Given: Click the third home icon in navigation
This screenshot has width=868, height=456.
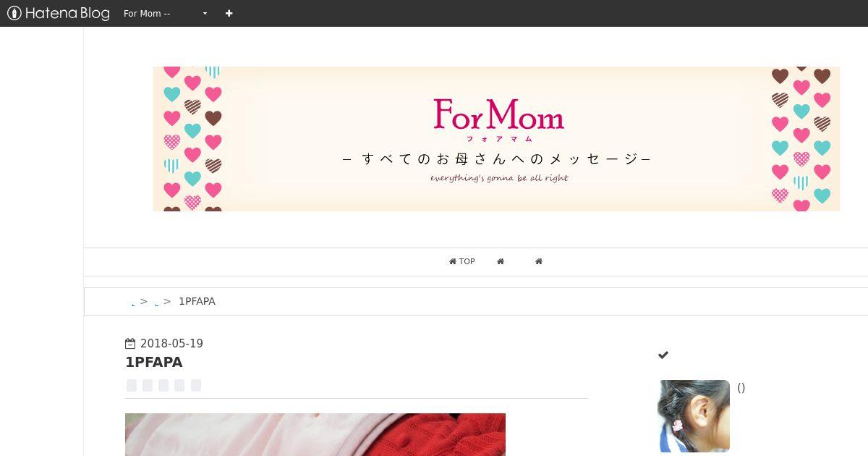Looking at the screenshot, I should point(539,261).
